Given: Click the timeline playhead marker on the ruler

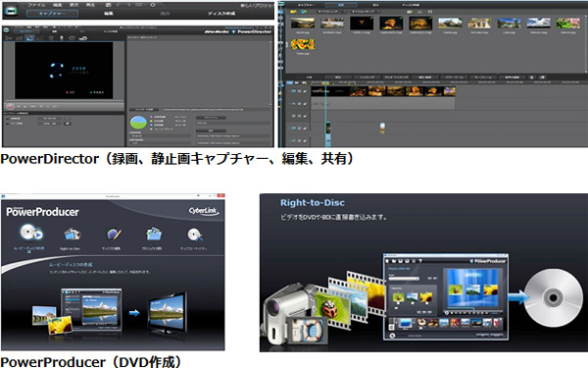Looking at the screenshot, I should click(x=325, y=83).
